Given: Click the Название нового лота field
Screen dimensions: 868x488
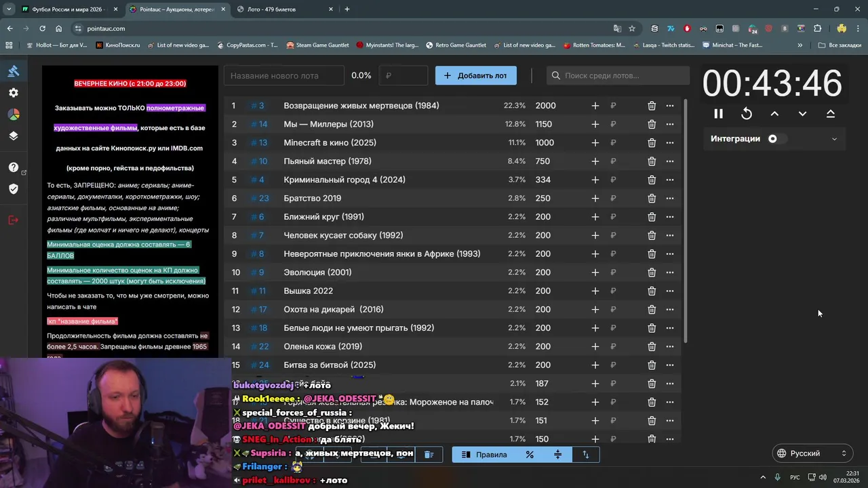Looking at the screenshot, I should click(284, 75).
